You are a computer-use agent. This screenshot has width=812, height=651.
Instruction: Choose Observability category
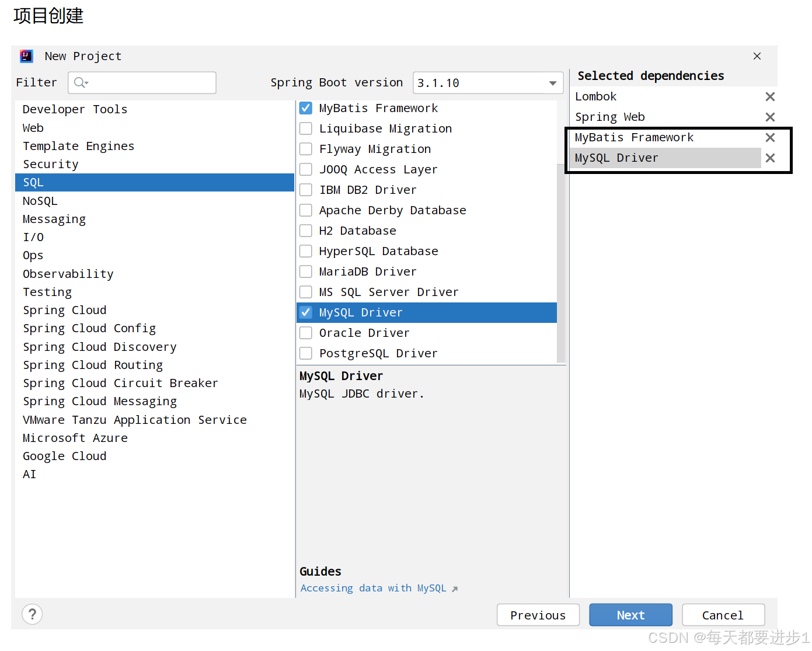point(155,274)
